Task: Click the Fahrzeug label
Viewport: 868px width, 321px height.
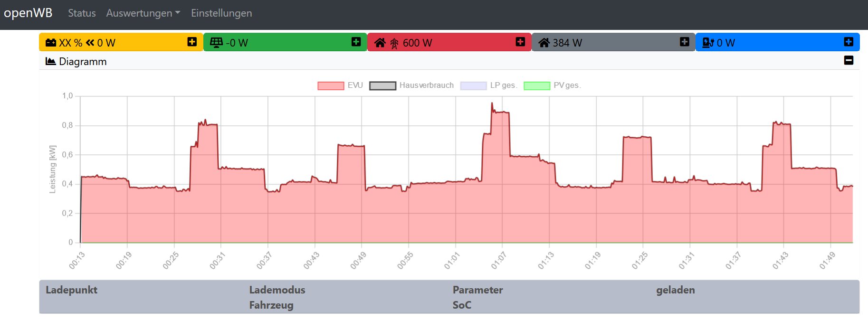Action: point(271,305)
